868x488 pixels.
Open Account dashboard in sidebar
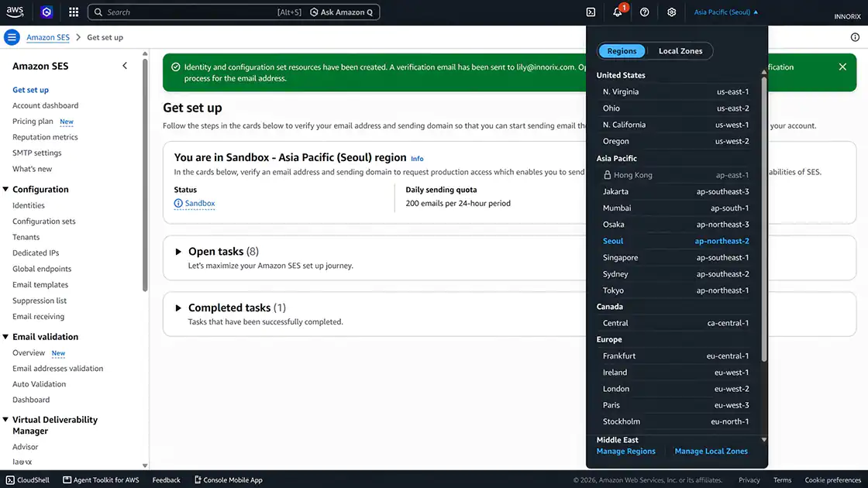pyautogui.click(x=46, y=105)
